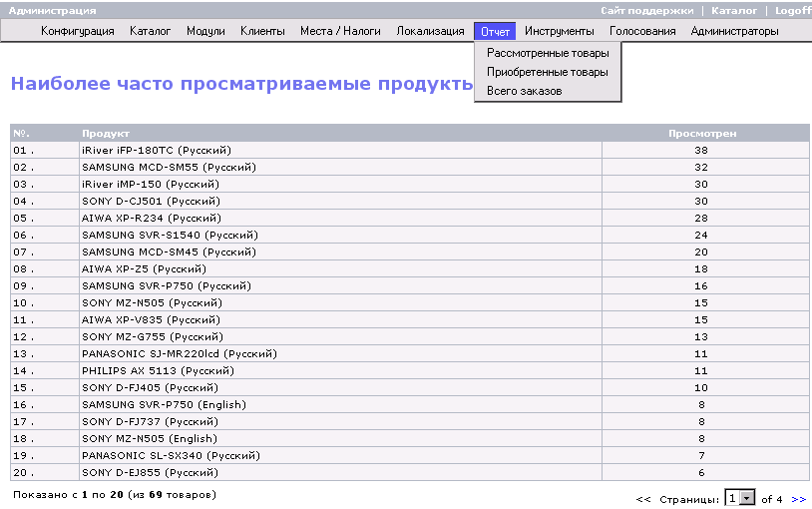Click view count 38 in first row
Viewport: 812px width, 509px height.
click(x=701, y=151)
